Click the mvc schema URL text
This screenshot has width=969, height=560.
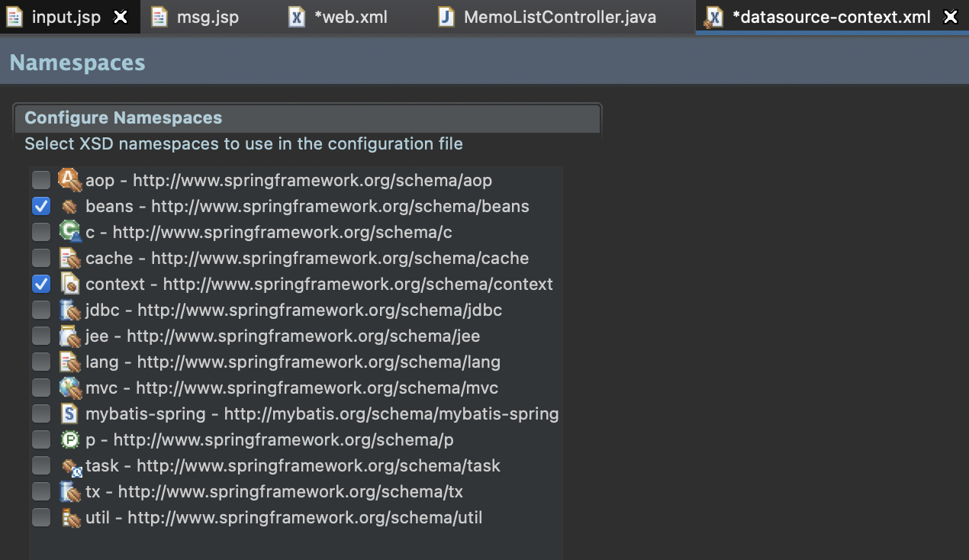click(317, 388)
